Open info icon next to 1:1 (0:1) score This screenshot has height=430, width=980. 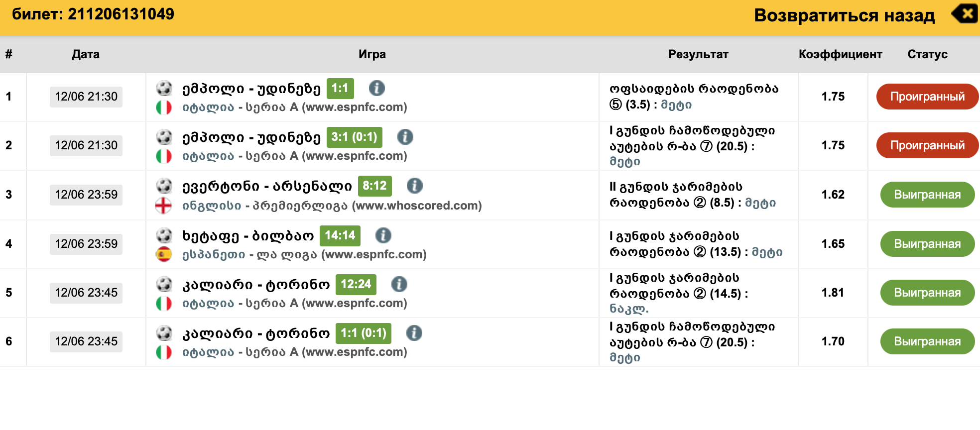point(414,333)
